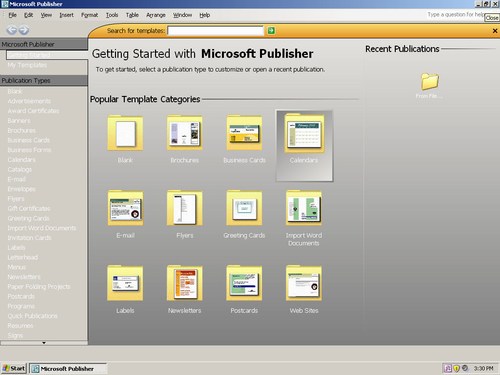Click the Publisher icon in title bar

pyautogui.click(x=5, y=4)
